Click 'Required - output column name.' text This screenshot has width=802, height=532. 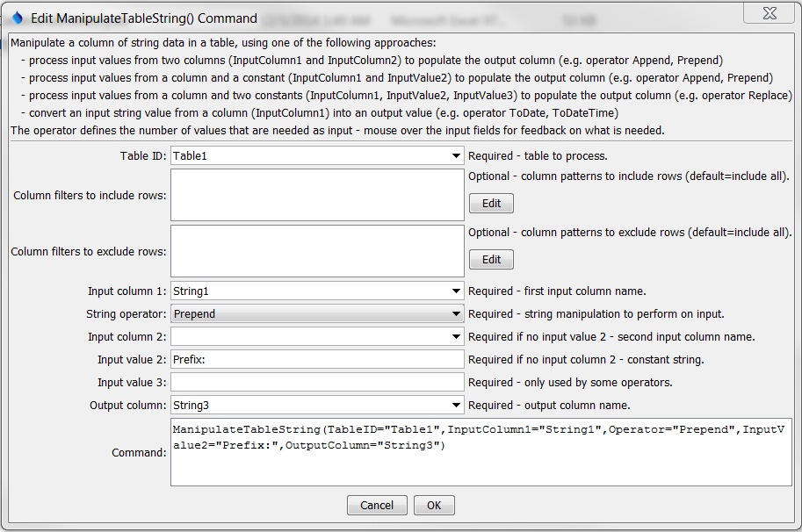(549, 406)
